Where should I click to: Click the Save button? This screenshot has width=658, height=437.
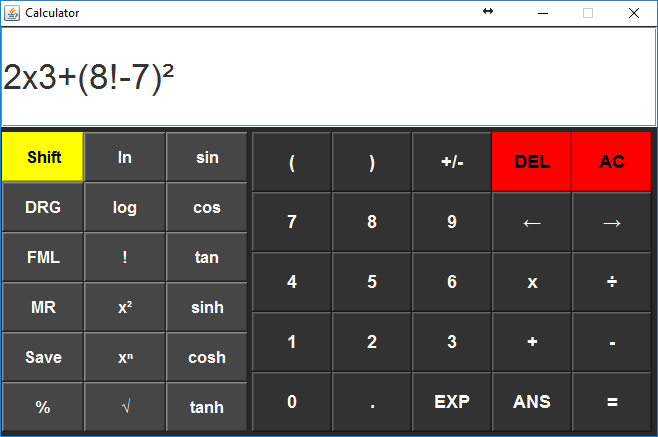point(43,357)
